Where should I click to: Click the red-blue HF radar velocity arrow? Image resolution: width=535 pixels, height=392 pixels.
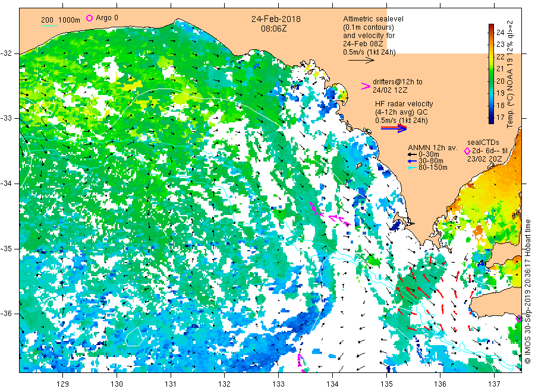[394, 128]
